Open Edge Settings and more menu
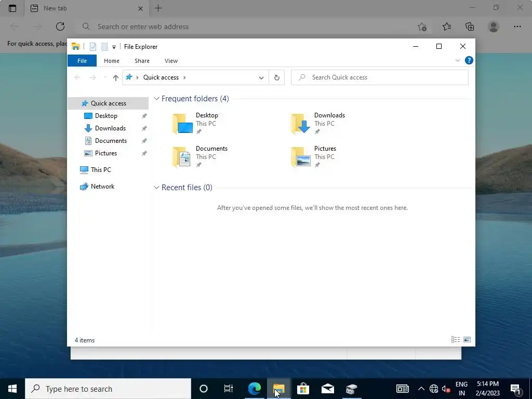The width and height of the screenshot is (532, 399). tap(517, 26)
